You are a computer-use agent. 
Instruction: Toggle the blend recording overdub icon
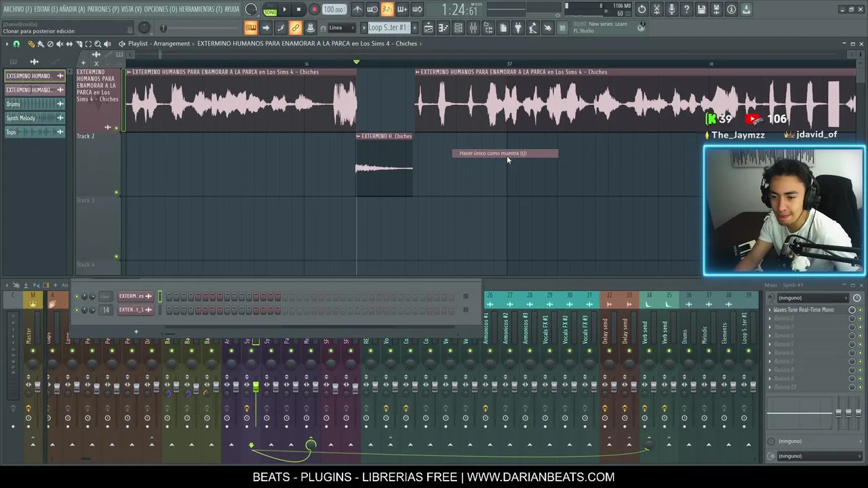(x=402, y=9)
